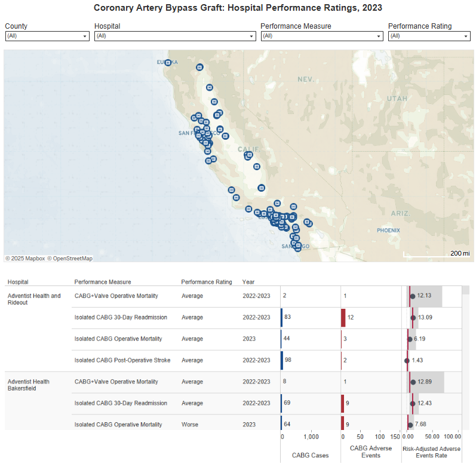
Task: Open the Hospital filter dropdown
Action: pos(175,36)
